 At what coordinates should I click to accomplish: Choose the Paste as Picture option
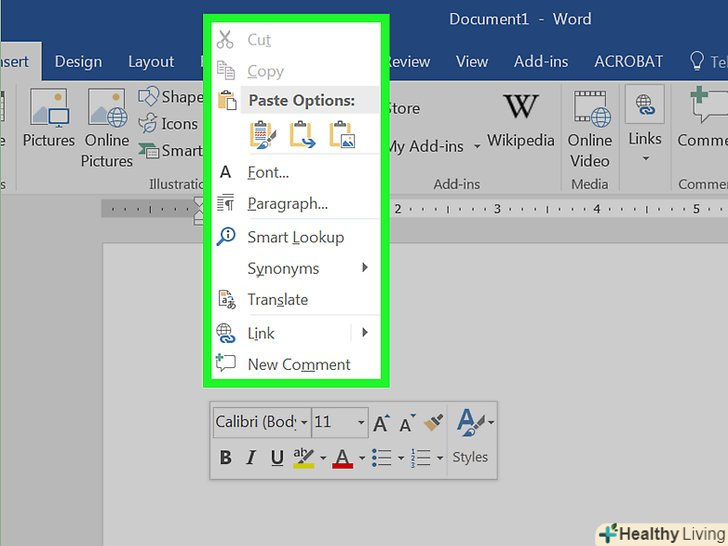point(342,133)
